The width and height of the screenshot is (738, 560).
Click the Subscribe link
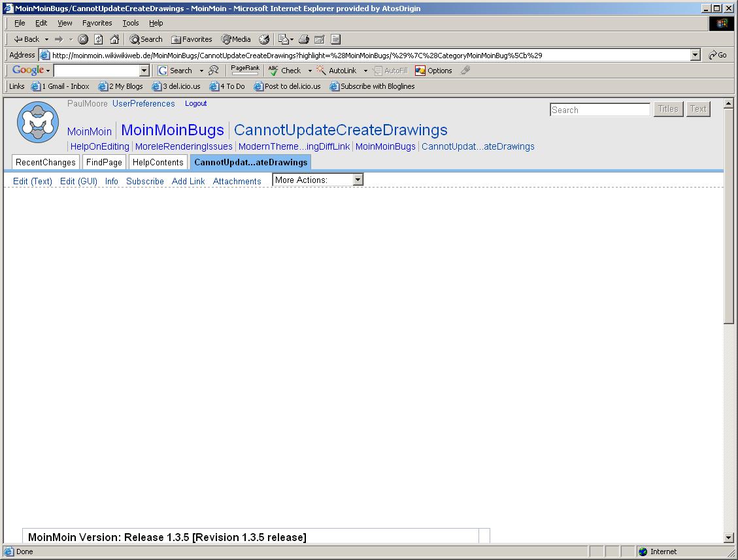pyautogui.click(x=145, y=181)
